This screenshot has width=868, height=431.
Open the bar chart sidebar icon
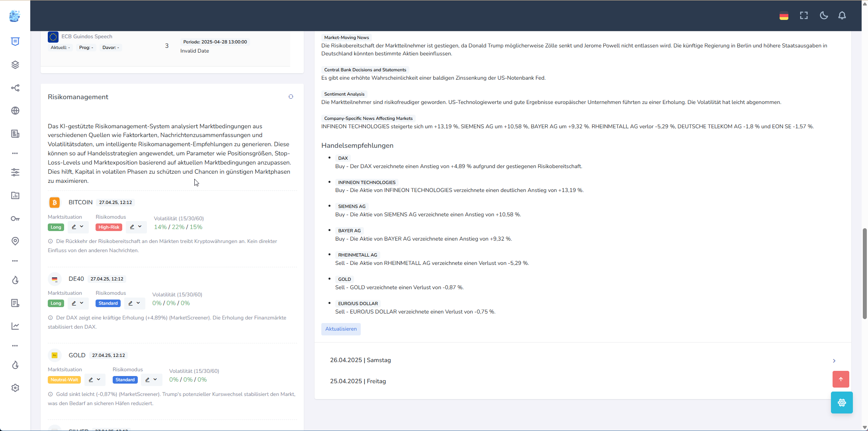point(15,195)
